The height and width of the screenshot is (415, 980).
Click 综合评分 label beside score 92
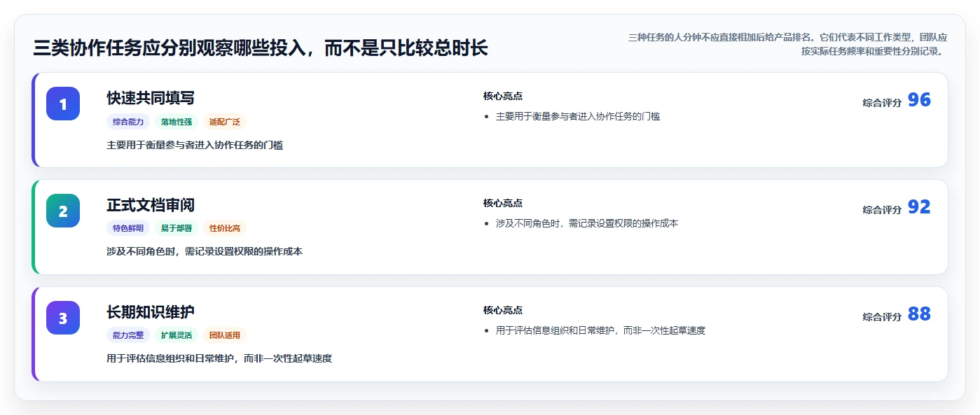882,210
